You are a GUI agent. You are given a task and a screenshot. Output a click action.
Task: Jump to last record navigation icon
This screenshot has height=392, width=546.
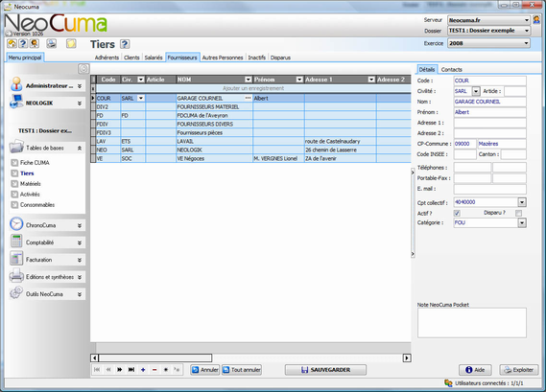131,369
